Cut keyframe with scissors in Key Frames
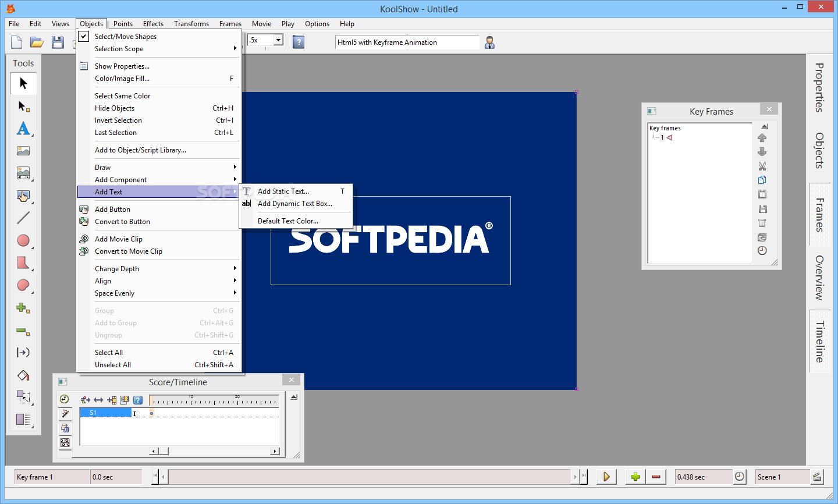Screen dimensions: 838x504 (762, 166)
